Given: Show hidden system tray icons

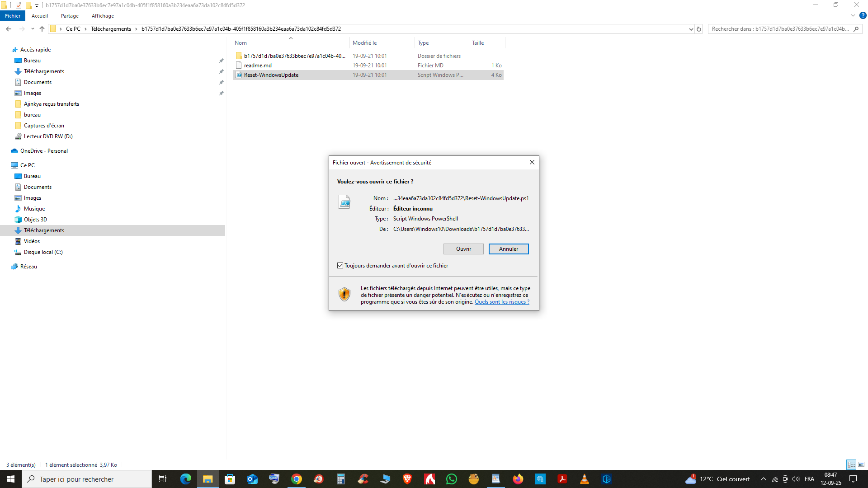Looking at the screenshot, I should (764, 479).
